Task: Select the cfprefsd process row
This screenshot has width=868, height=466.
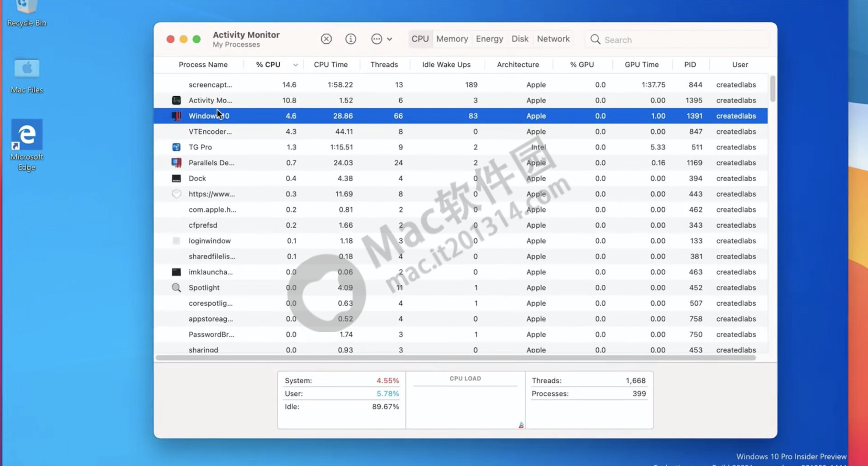Action: 461,225
